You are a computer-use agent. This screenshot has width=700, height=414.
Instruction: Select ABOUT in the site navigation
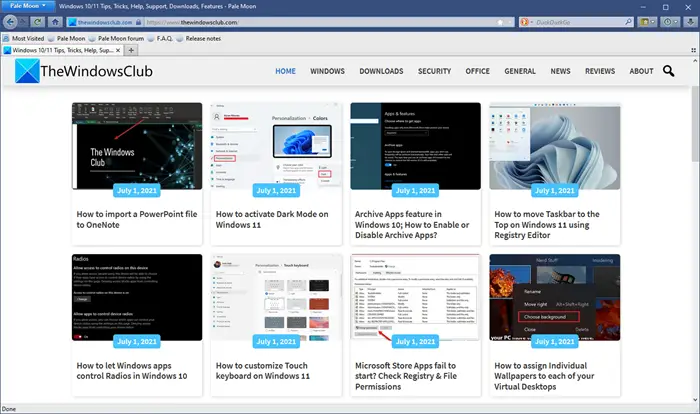tap(641, 71)
